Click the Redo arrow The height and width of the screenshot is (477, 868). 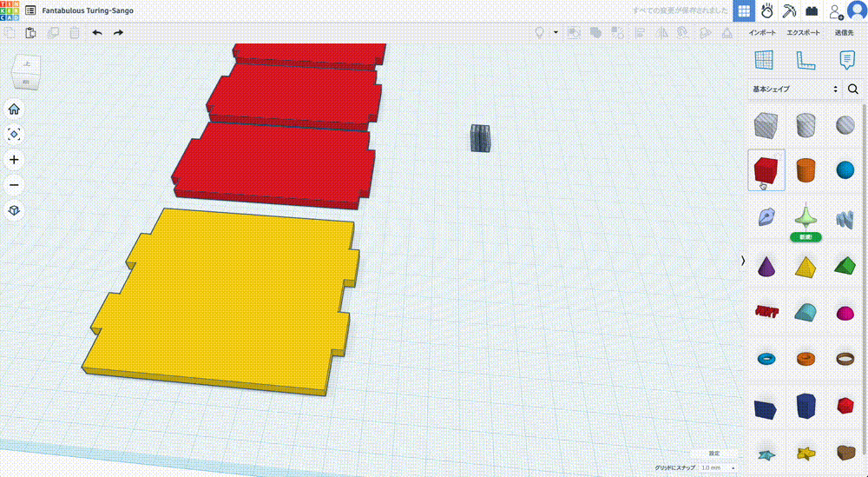(x=118, y=33)
